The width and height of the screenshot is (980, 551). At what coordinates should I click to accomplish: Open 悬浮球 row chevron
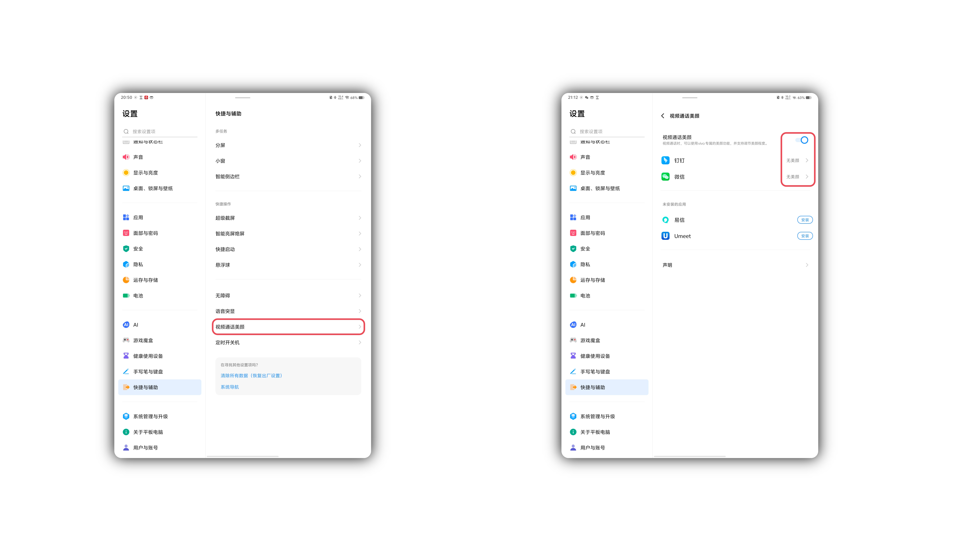[360, 265]
